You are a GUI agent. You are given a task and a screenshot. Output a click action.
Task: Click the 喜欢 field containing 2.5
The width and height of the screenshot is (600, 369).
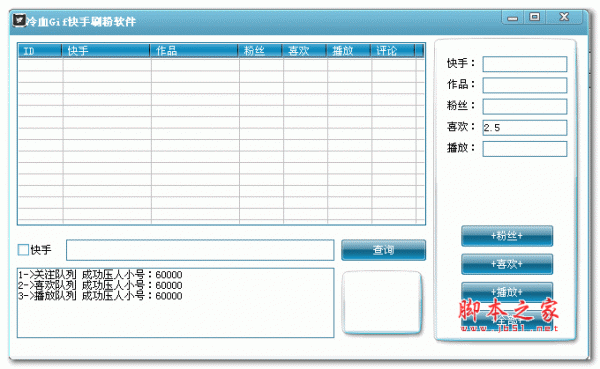pyautogui.click(x=525, y=127)
